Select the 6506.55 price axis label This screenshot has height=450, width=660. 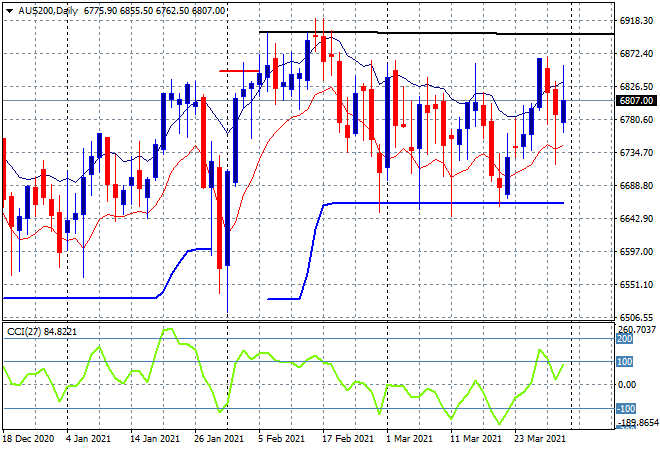636,317
